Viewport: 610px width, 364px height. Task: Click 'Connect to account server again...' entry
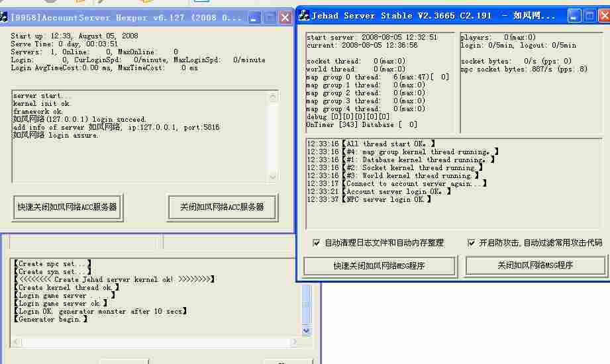(397, 183)
